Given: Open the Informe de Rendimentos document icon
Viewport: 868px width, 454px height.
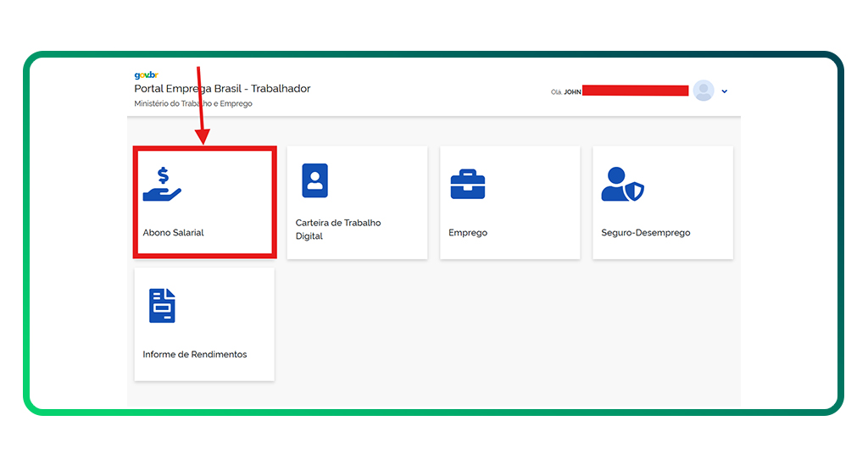Looking at the screenshot, I should (162, 306).
